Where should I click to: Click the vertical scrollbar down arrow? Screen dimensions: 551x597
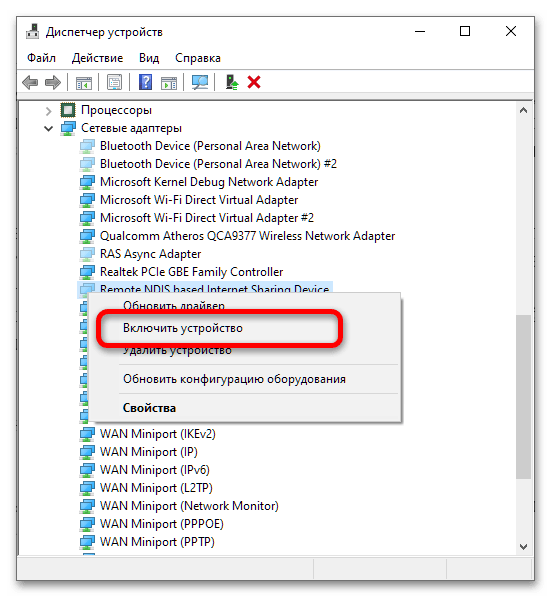pos(524,547)
